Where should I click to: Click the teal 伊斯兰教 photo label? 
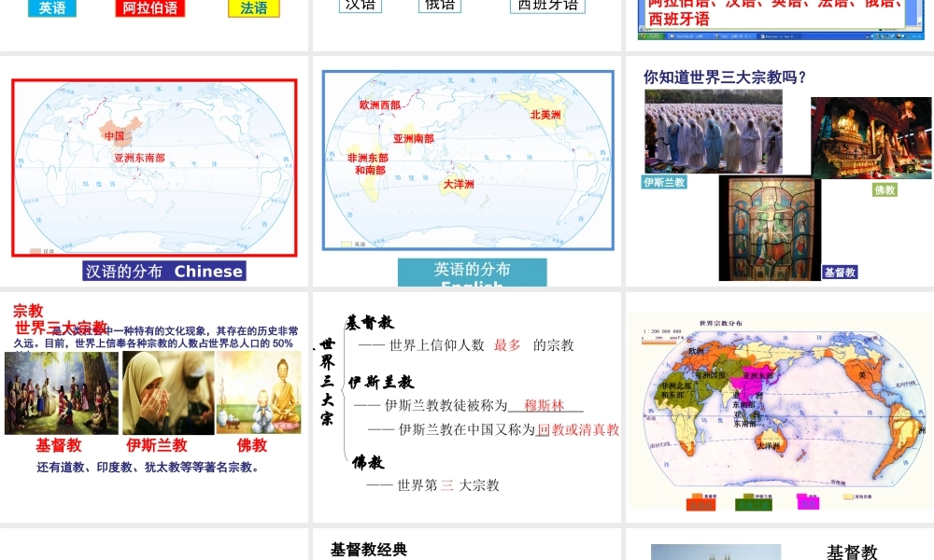664,182
